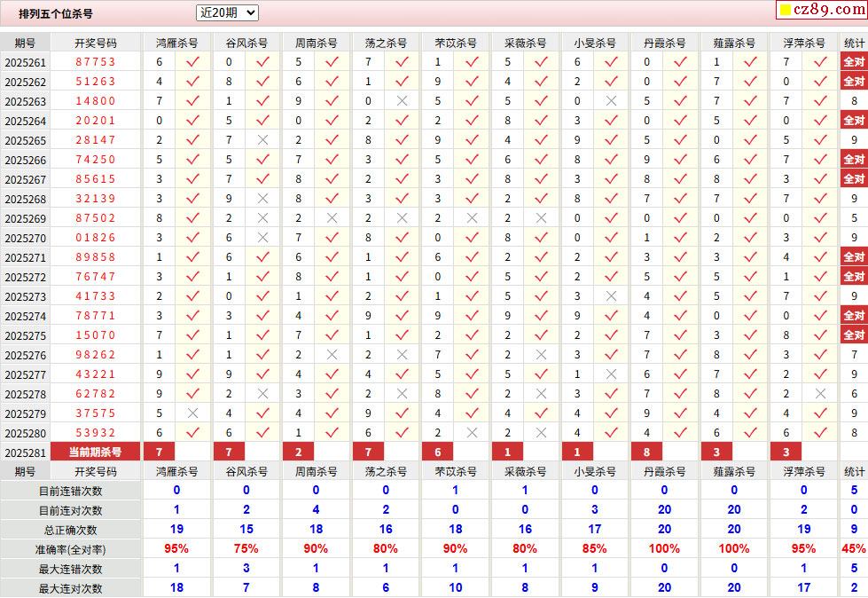Screen dimensions: 868x598
Task: Click the 浮萍杀号 header in top row
Action: [804, 43]
